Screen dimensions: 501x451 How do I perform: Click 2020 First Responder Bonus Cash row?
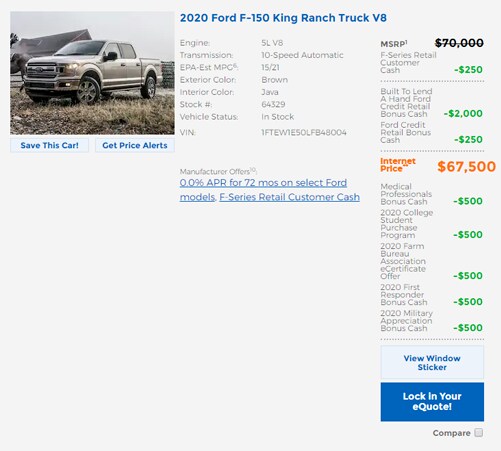pyautogui.click(x=431, y=295)
